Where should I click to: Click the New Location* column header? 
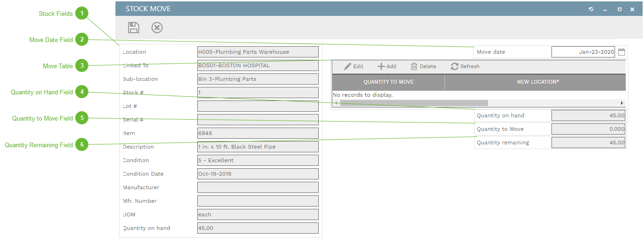tap(535, 82)
